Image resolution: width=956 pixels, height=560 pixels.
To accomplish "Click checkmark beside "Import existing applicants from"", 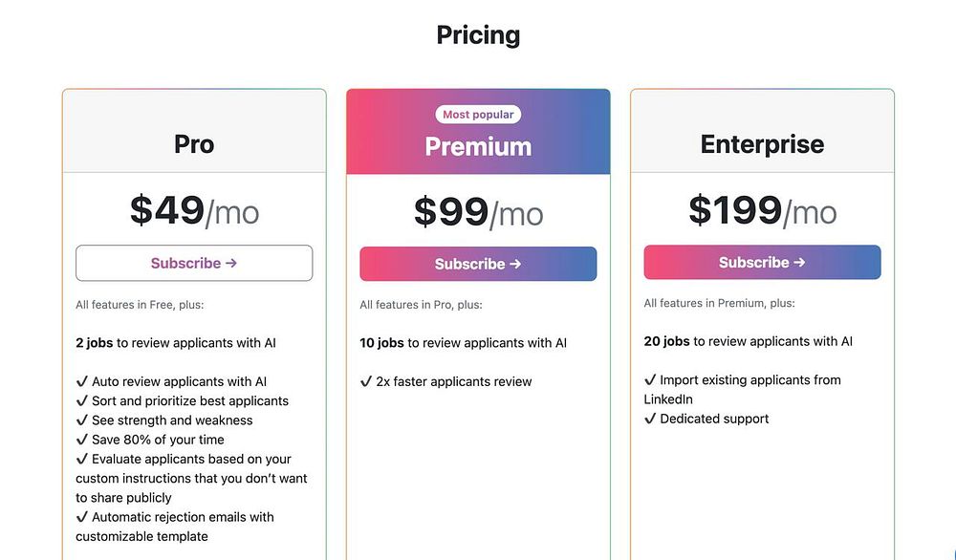I will (650, 379).
